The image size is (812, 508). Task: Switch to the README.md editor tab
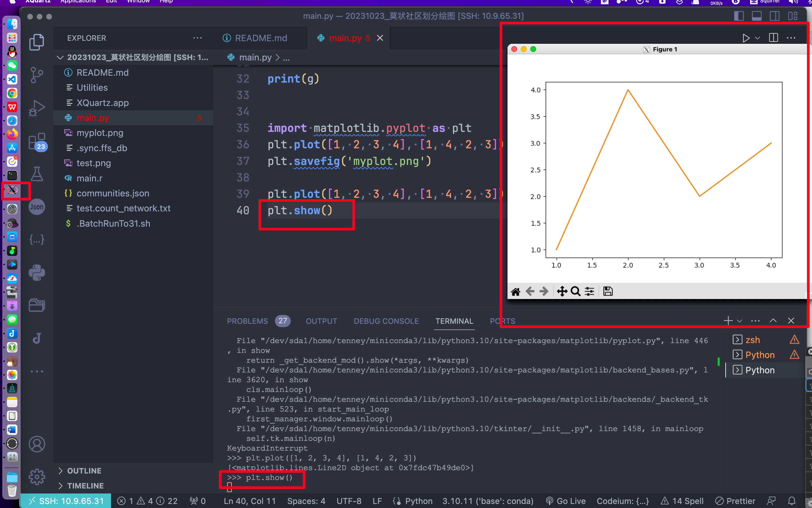coord(261,38)
